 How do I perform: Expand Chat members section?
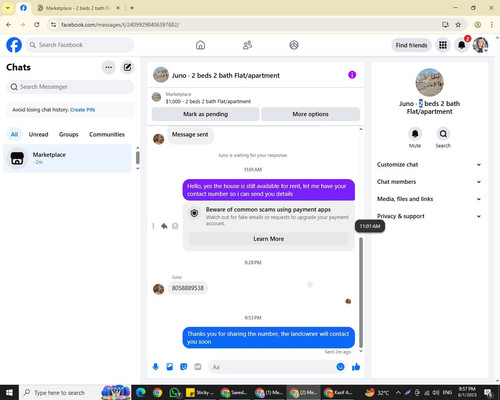[x=429, y=182]
